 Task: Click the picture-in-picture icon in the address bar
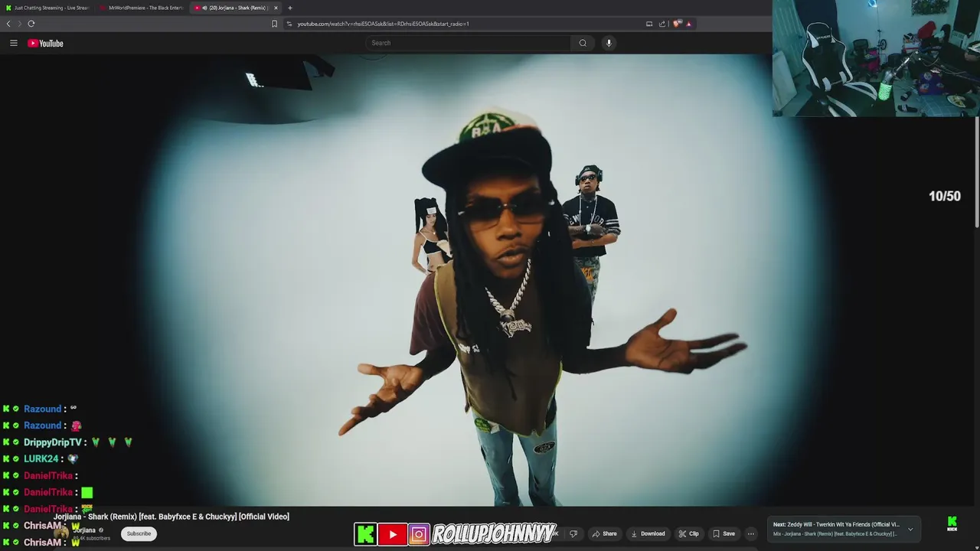pyautogui.click(x=649, y=24)
